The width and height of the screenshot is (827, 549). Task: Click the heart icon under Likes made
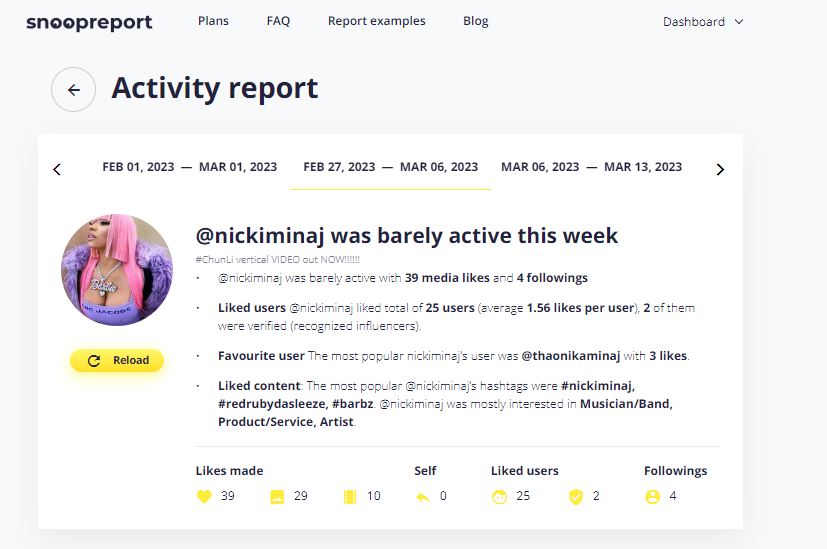coord(204,496)
